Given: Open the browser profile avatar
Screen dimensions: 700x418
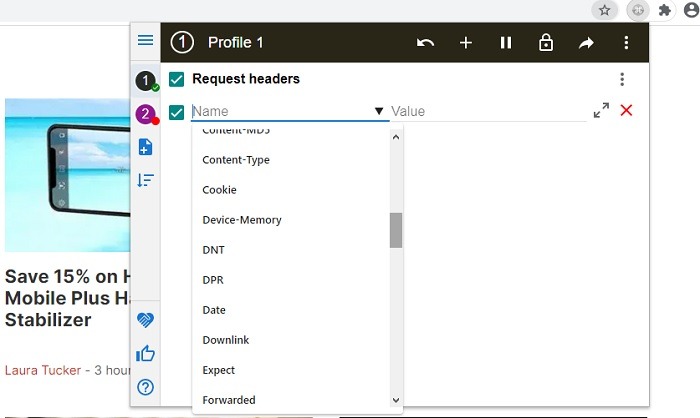Looking at the screenshot, I should click(x=691, y=10).
